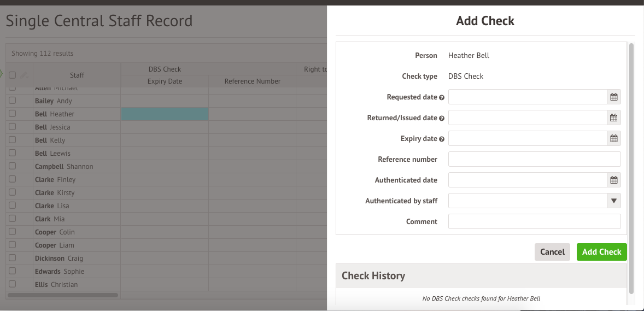
Task: Tick checkbox for Bell Kelly
Action: click(13, 140)
